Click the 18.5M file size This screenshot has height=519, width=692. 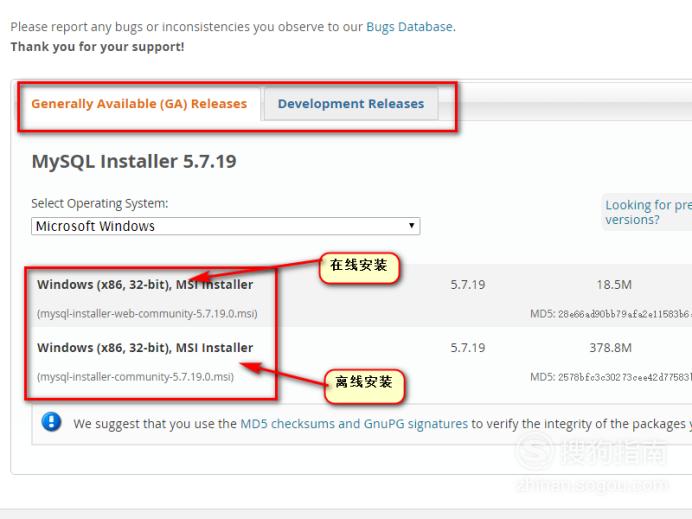(x=614, y=285)
